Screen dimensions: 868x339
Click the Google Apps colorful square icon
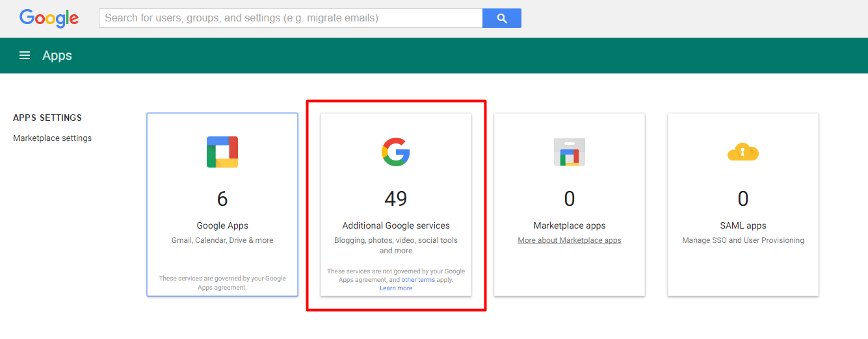[222, 152]
